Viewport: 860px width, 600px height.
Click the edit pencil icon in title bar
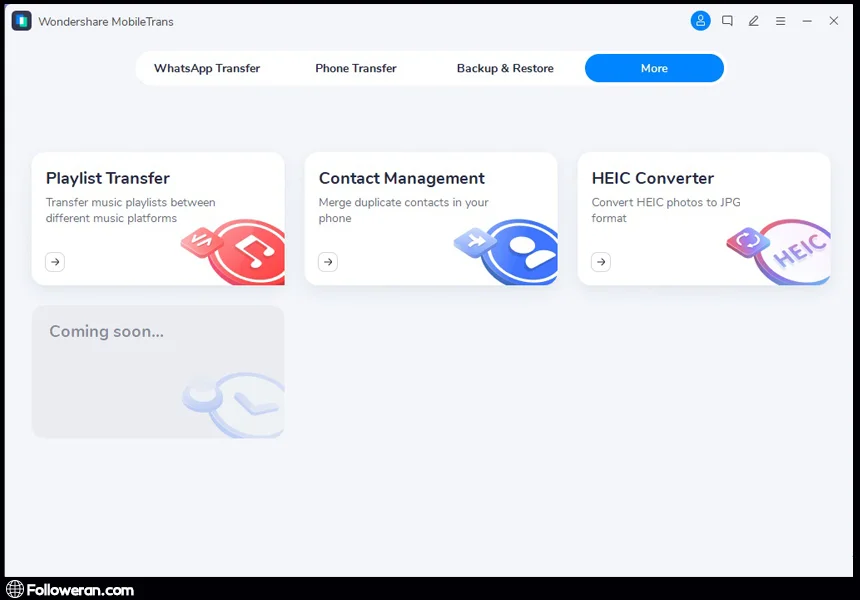[x=754, y=21]
